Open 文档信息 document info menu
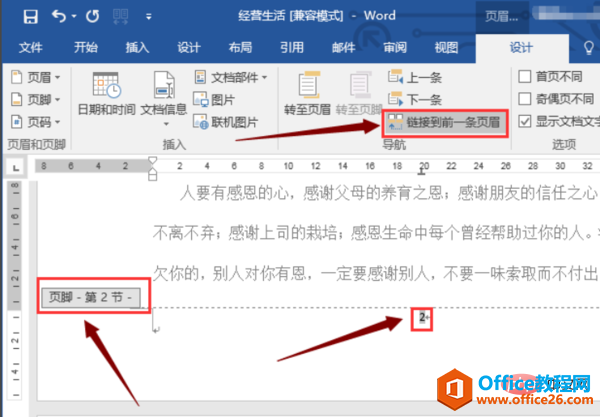 coord(164,93)
